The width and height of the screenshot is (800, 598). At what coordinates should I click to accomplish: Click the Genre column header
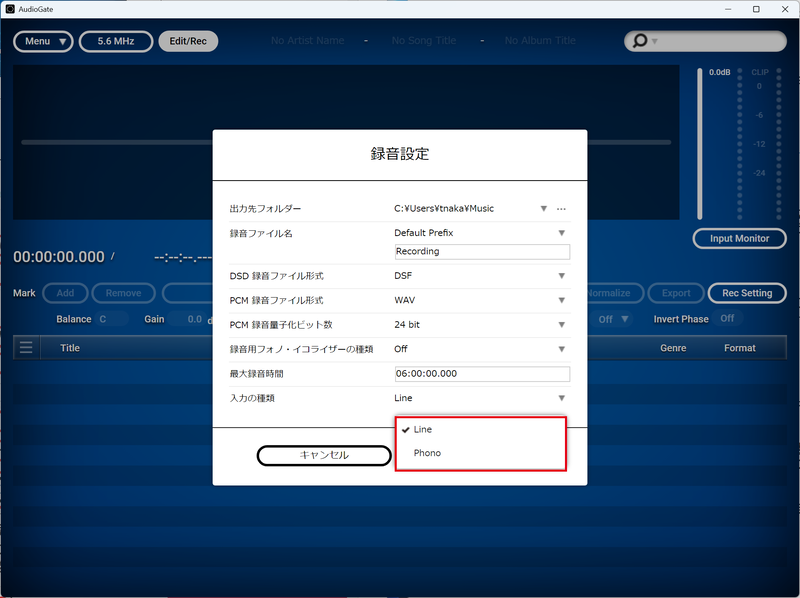pyautogui.click(x=672, y=347)
